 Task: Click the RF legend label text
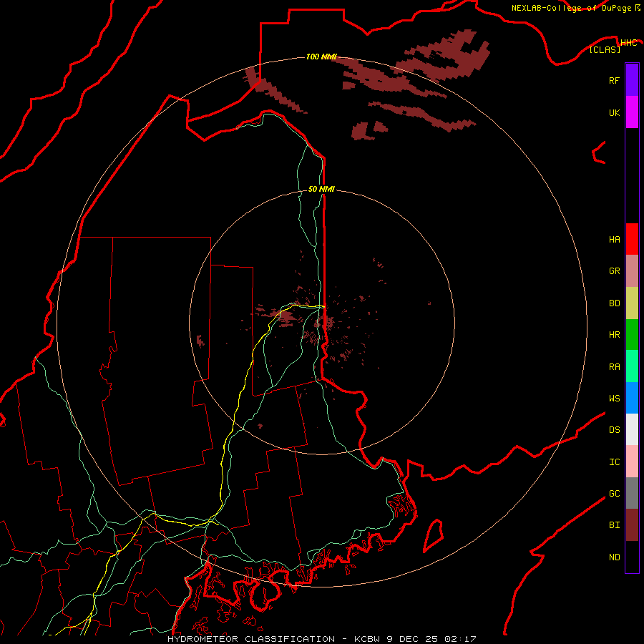614,80
